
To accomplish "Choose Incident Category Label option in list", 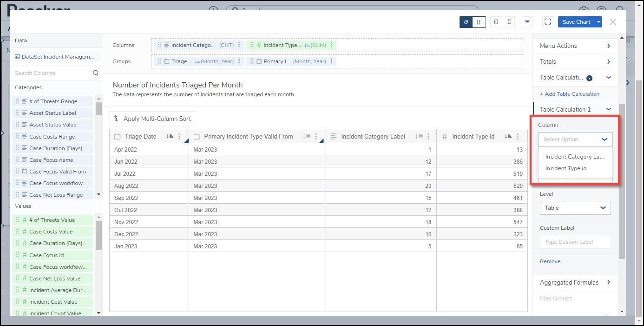I will pos(574,157).
